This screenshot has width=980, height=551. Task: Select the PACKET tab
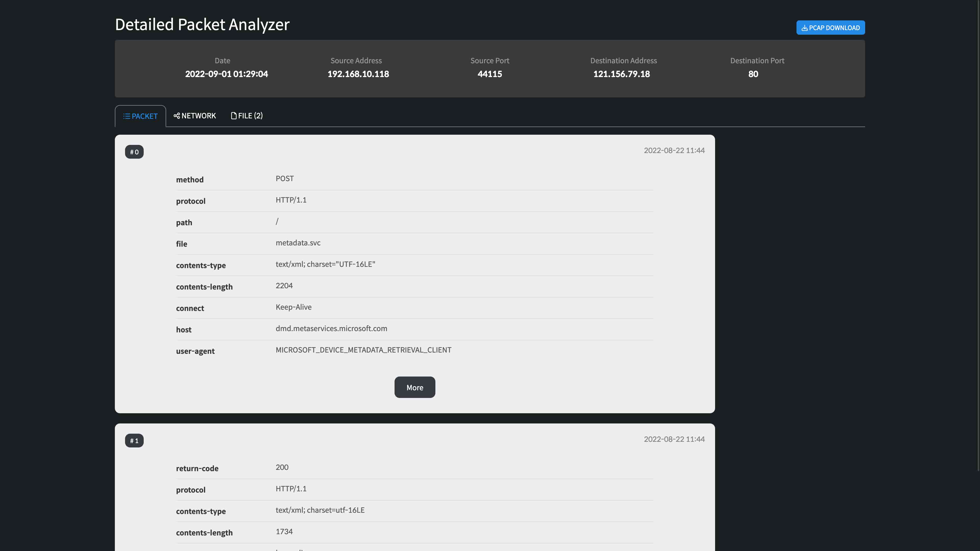tap(140, 116)
